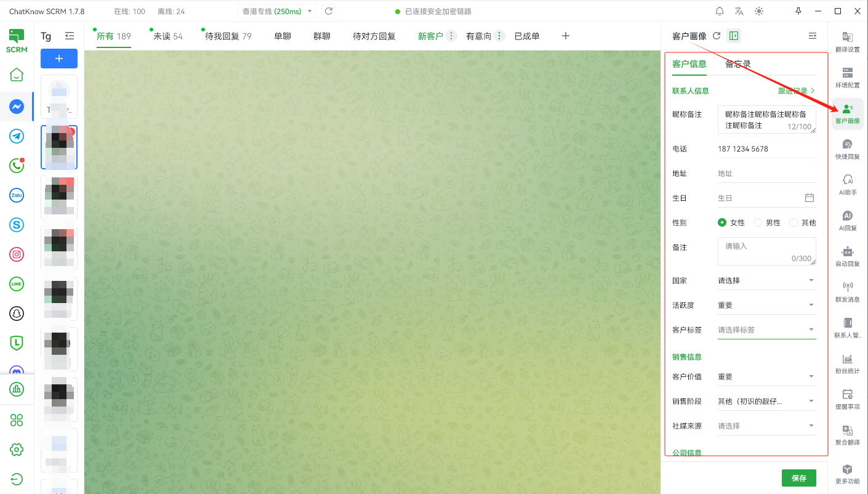The width and height of the screenshot is (868, 494).
Task: Open the LINE channel icon
Action: click(x=17, y=284)
